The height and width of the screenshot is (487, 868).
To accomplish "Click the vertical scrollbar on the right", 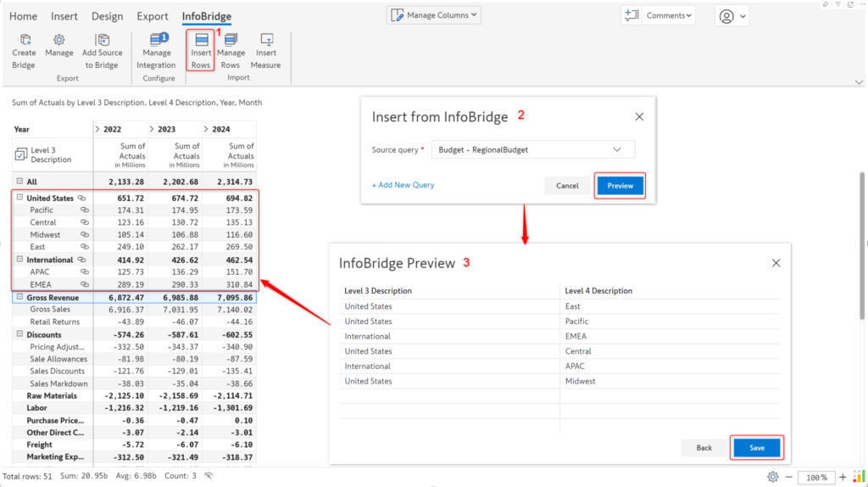I will (862, 245).
